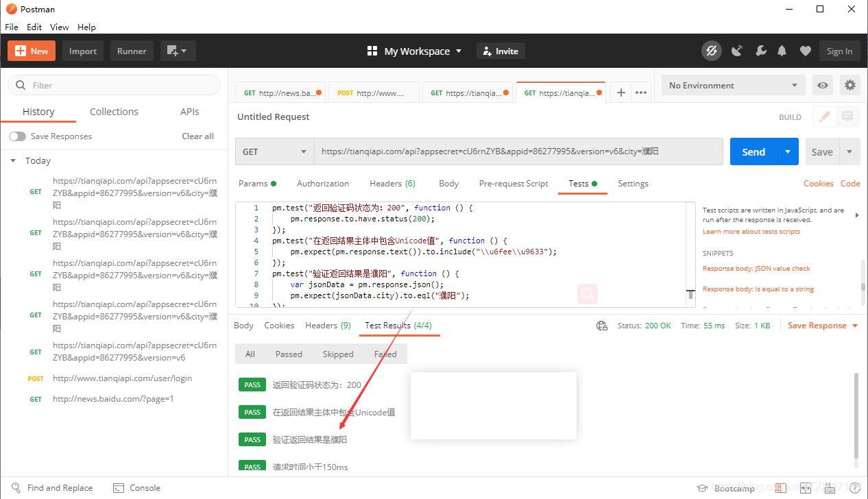Click the pencil edit icon next to BUILD

tap(824, 117)
